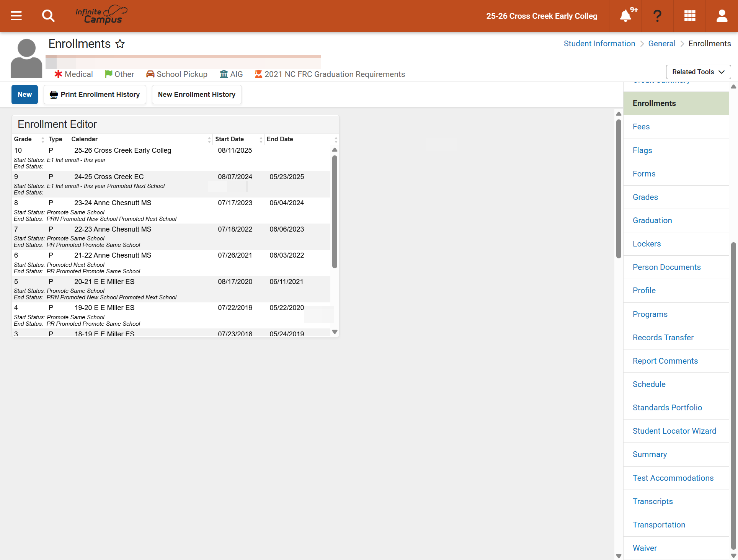Click the Medical asterisk flag icon
Screen dimensions: 738x560
click(58, 74)
